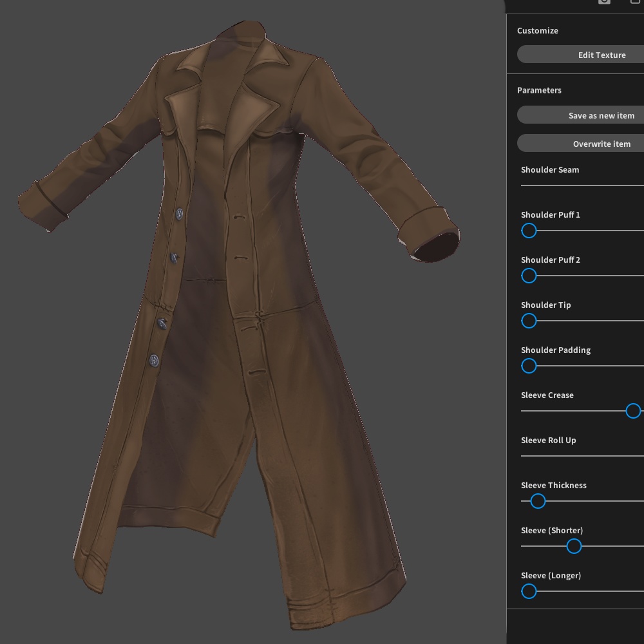Select the Sleeve (Longer) slider handle
The height and width of the screenshot is (644, 644).
point(529,591)
